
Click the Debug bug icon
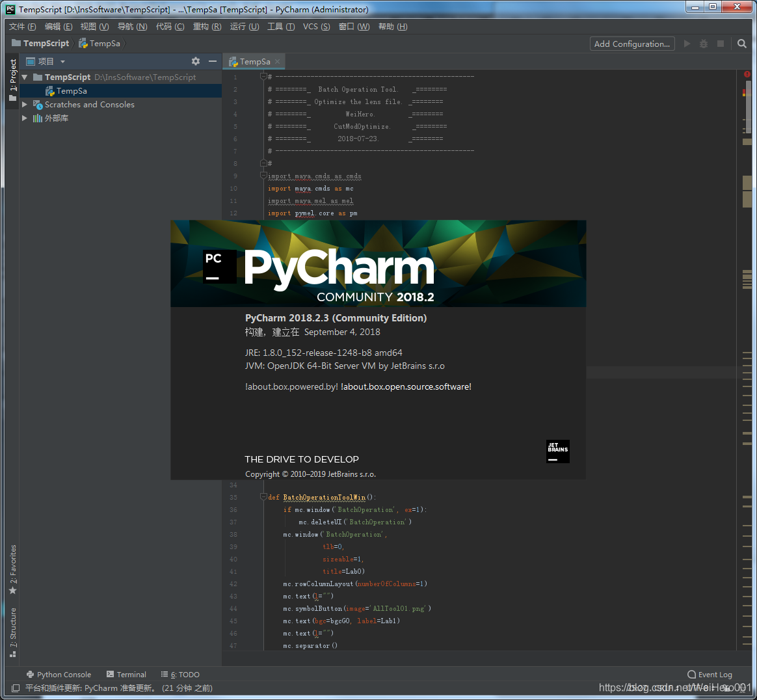pyautogui.click(x=704, y=44)
